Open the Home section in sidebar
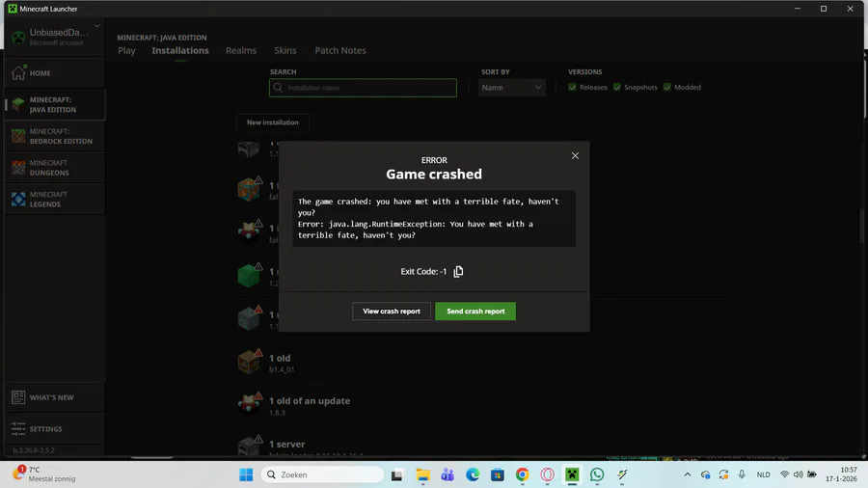868x488 pixels. pos(54,73)
